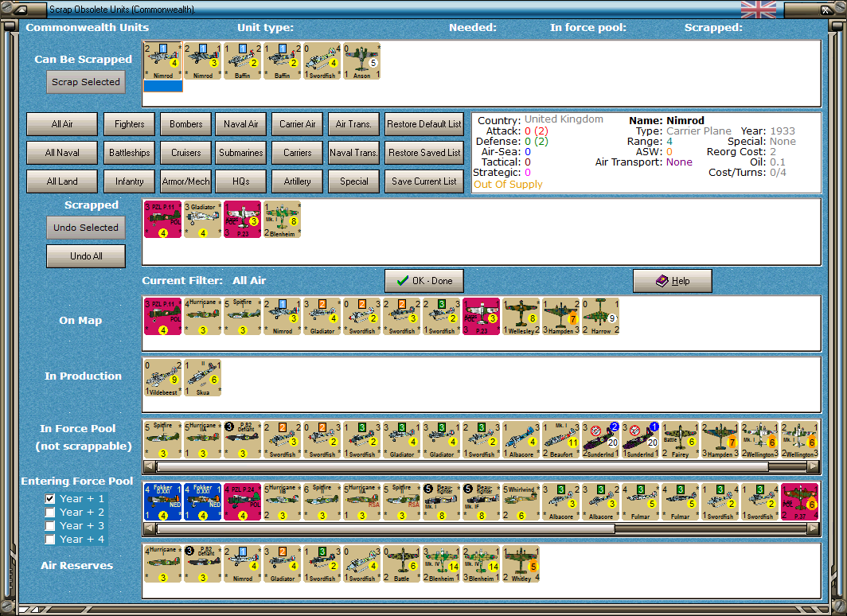Select the Gladiator unit in On Map

[322, 317]
